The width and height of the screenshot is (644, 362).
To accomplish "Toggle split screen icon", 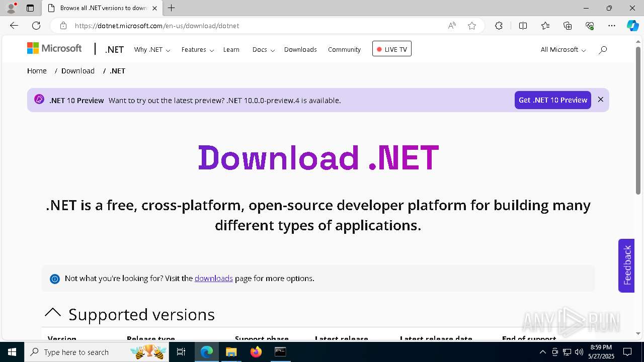I will [x=523, y=26].
